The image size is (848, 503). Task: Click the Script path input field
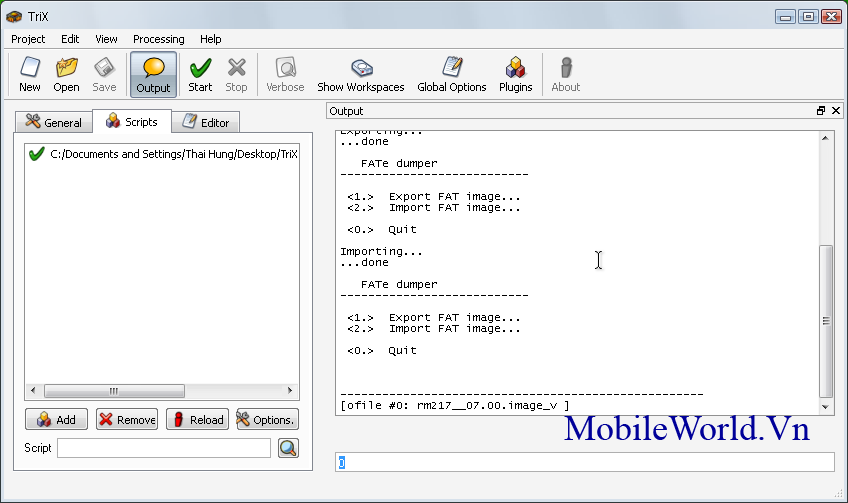[164, 448]
